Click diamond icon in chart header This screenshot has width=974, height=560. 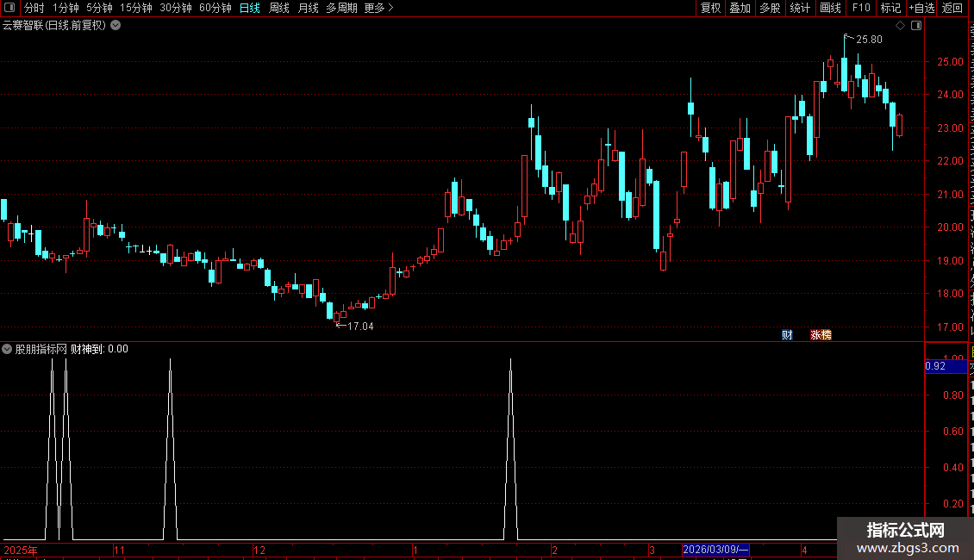900,26
